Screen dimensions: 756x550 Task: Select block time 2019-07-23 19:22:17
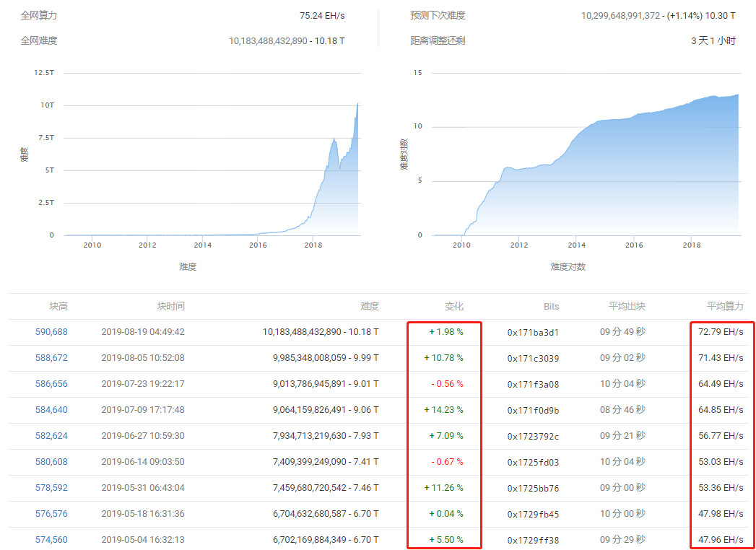tap(143, 384)
